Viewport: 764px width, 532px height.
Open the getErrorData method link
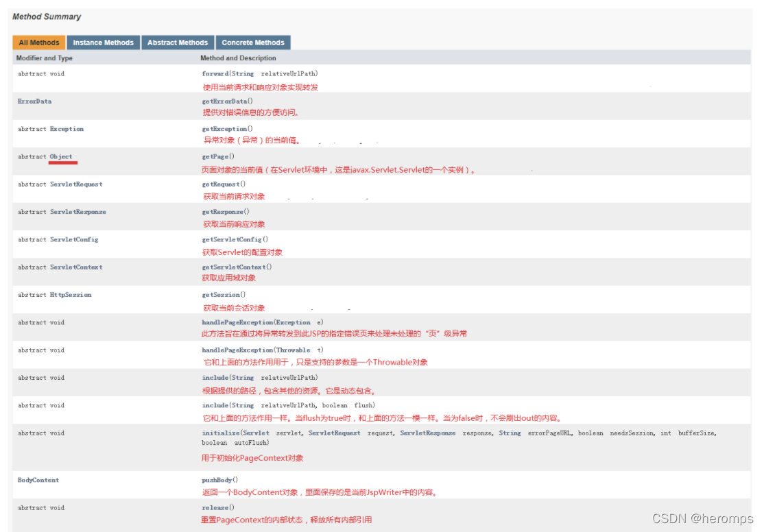(224, 101)
